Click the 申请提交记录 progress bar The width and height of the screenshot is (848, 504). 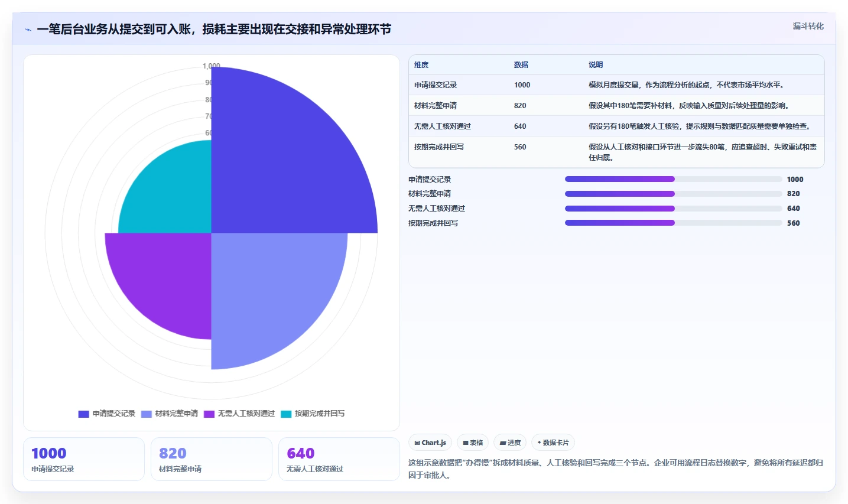pyautogui.click(x=674, y=179)
